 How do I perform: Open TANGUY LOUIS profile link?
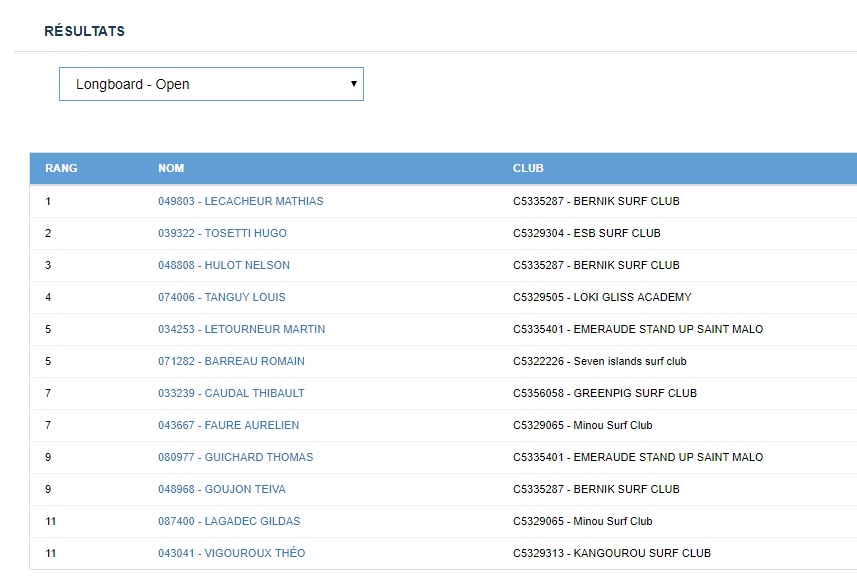coord(221,297)
